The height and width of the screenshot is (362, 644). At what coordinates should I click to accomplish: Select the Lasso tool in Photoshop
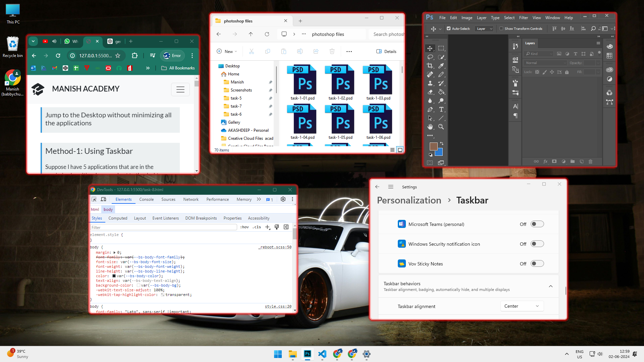click(x=430, y=57)
